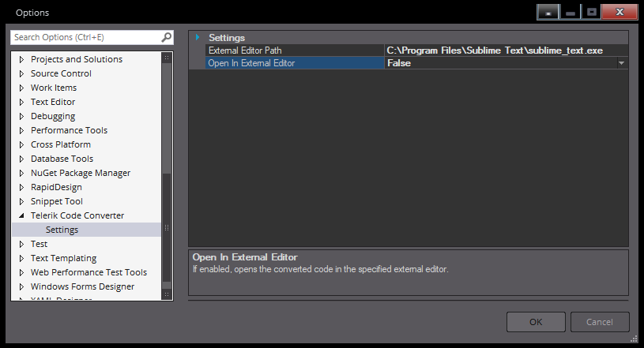This screenshot has height=348, width=644.
Task: Click the tree scrollbar thumb
Action: (167, 228)
